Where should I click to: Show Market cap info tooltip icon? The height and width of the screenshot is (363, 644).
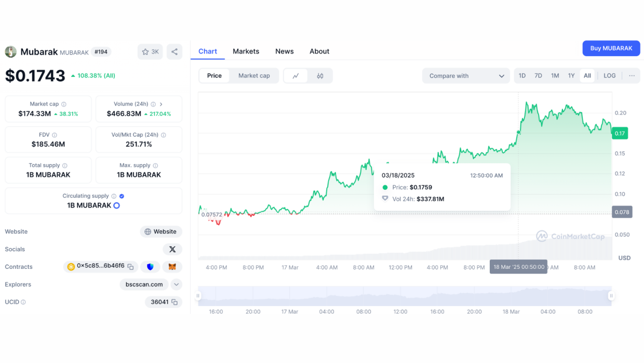click(x=64, y=104)
